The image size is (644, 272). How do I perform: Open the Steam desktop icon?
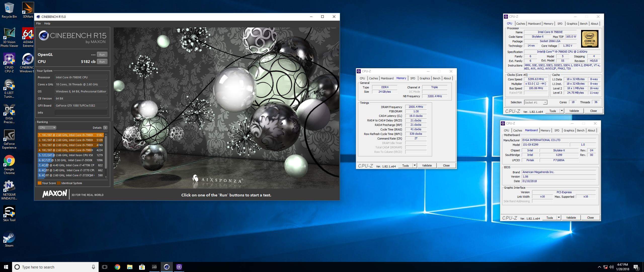click(x=9, y=239)
